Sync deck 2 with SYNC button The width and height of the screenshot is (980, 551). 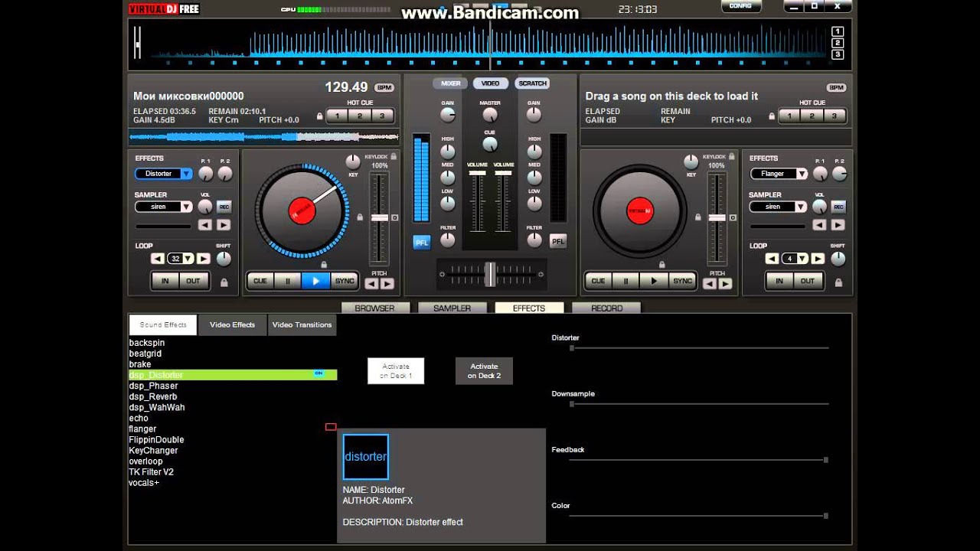tap(682, 281)
